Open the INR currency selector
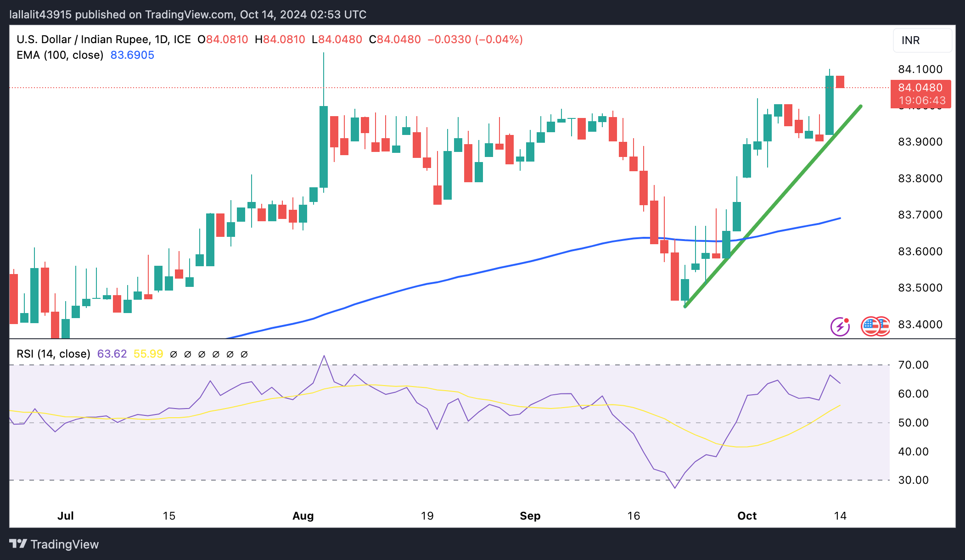965x560 pixels. (x=922, y=40)
